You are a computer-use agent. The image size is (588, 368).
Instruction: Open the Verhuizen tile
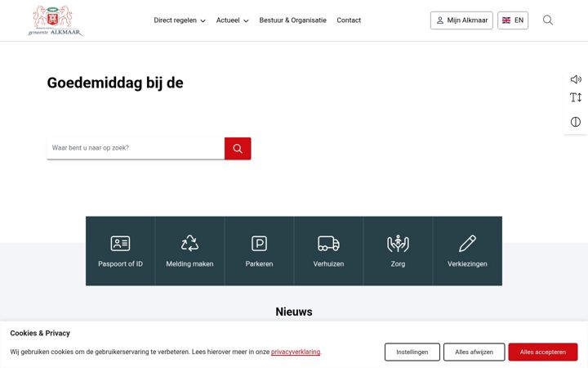[x=328, y=251]
